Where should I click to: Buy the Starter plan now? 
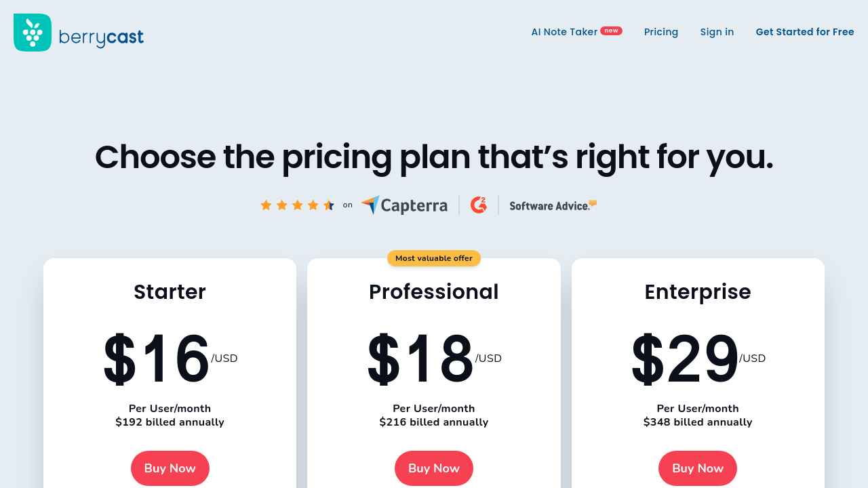tap(170, 468)
